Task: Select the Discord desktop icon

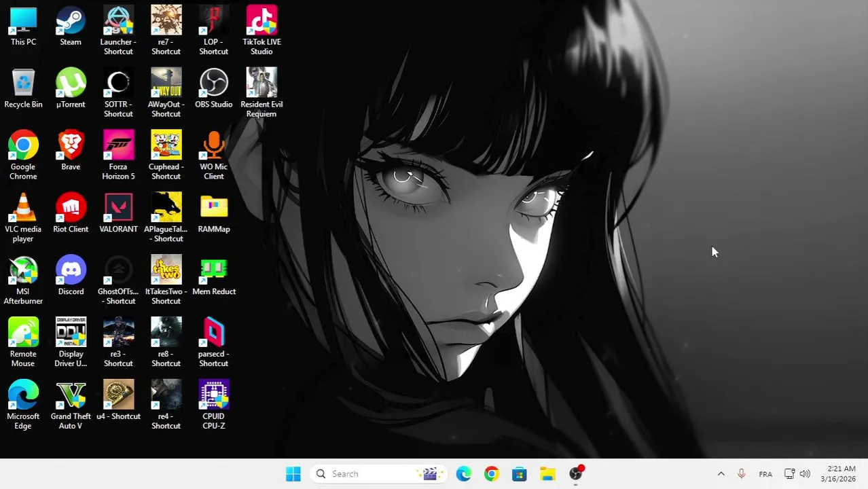Action: [71, 276]
